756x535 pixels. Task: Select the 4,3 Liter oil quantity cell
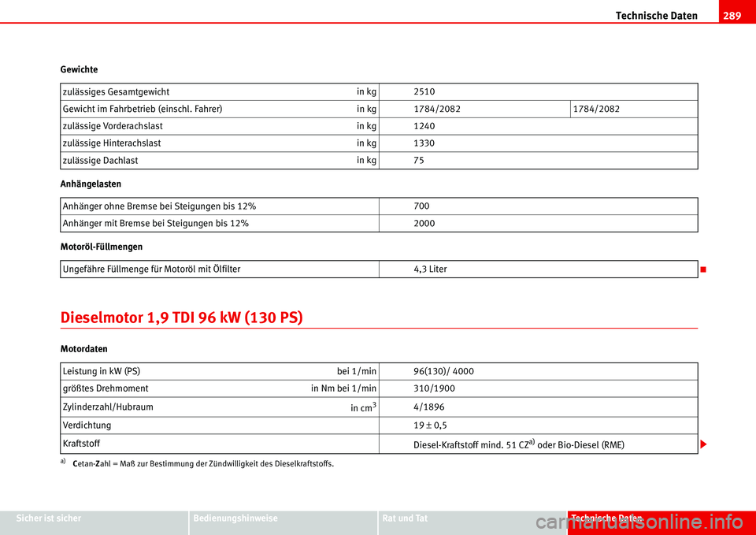pos(539,269)
